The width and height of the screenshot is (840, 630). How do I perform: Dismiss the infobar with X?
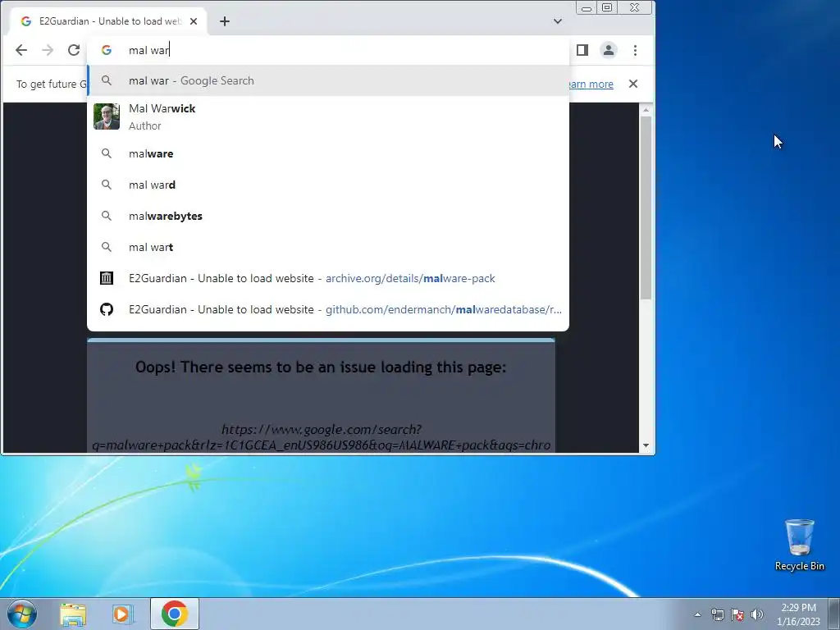(633, 84)
